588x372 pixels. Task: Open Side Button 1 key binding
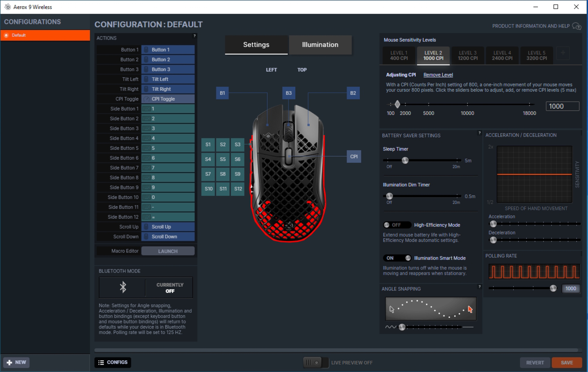[168, 109]
